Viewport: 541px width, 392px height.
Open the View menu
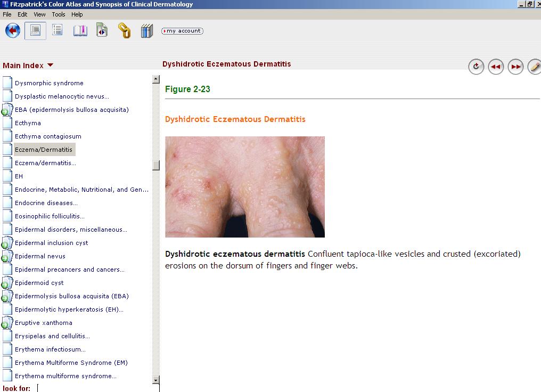[39, 14]
